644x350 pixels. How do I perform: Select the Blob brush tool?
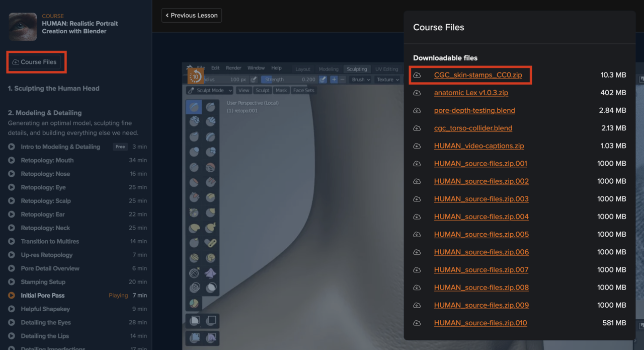[210, 152]
